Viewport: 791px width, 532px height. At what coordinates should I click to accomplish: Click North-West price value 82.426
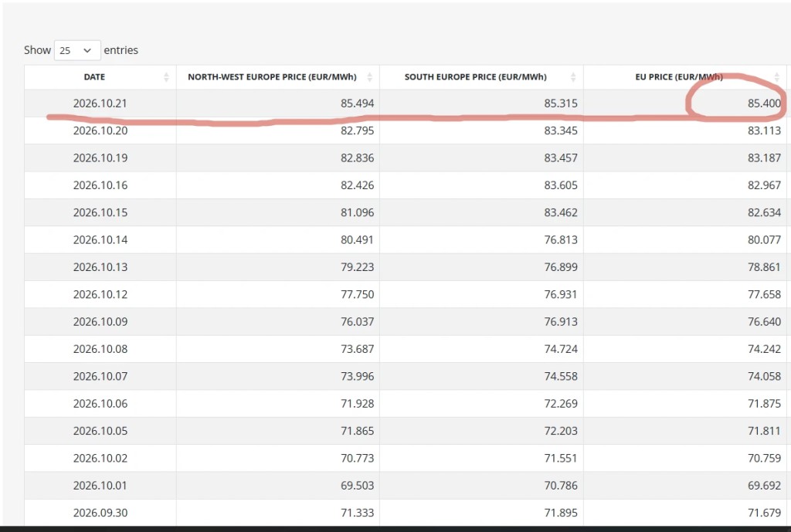point(357,185)
